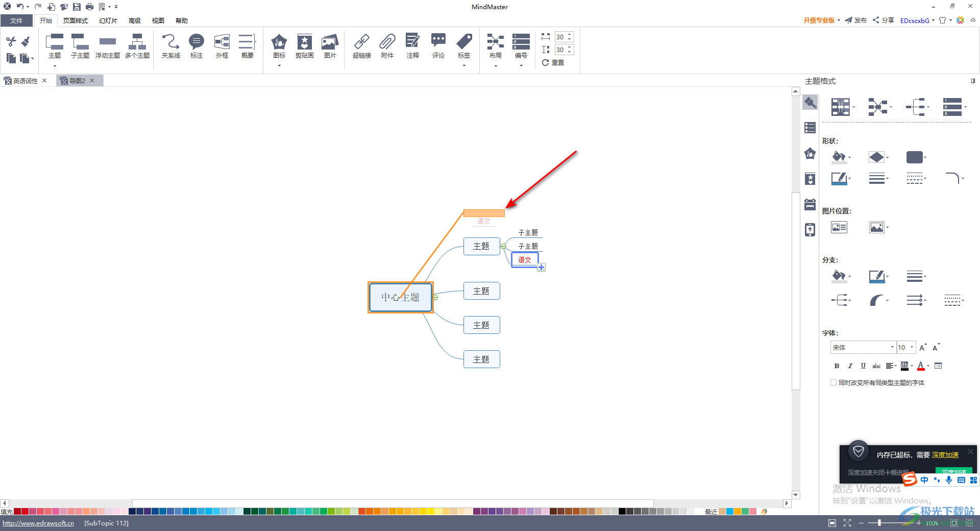
Task: Switch to the 幻灯片 ribbon tab
Action: [x=108, y=20]
